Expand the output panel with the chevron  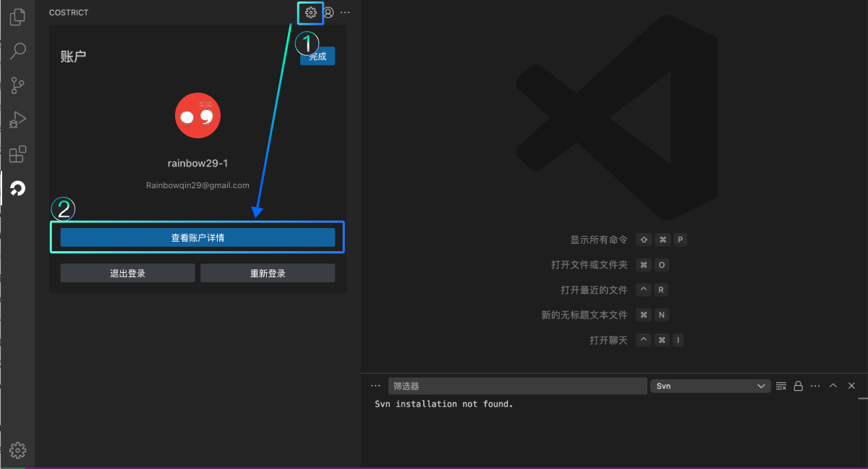pos(833,385)
